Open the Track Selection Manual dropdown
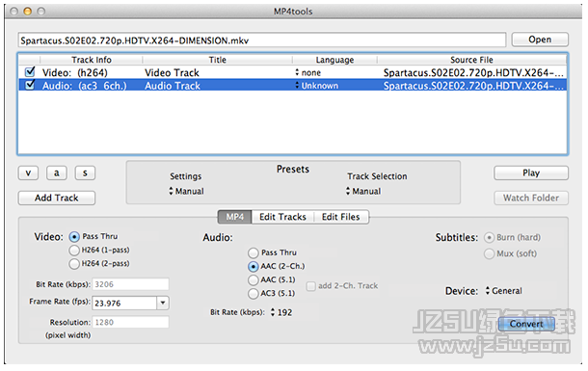This screenshot has width=588, height=371. click(363, 191)
